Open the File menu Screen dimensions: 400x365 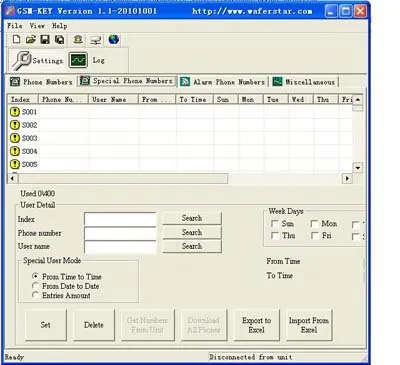click(15, 26)
